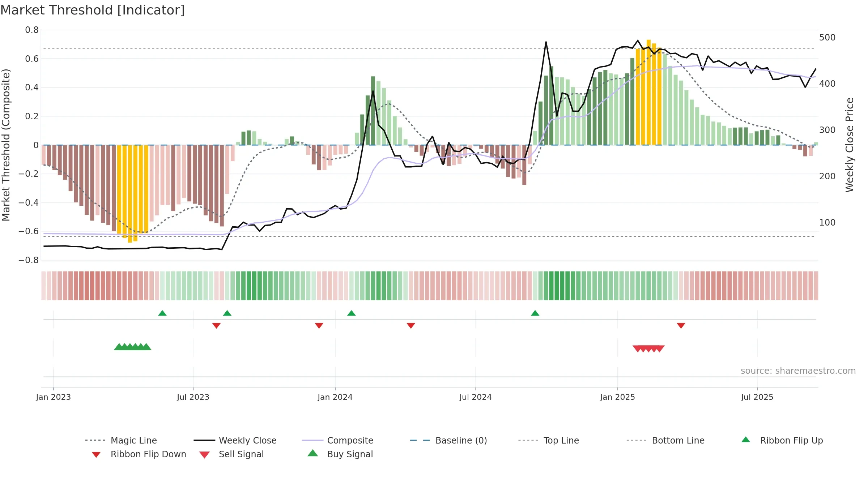
Task: Click the red Sell Signal triangle cluster
Action: point(648,348)
